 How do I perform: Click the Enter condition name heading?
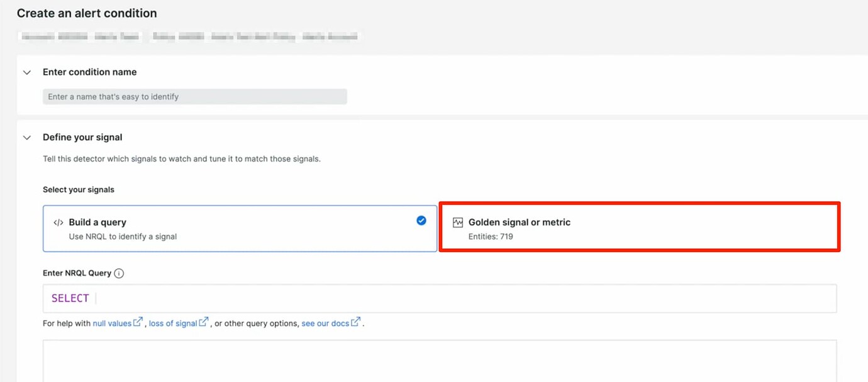coord(89,72)
